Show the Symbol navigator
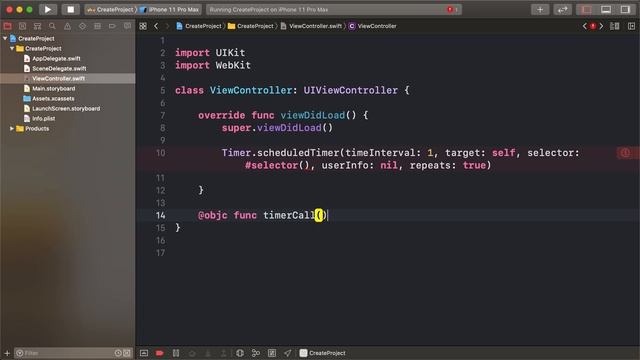Viewport: 640px width, 360px height. (38, 26)
